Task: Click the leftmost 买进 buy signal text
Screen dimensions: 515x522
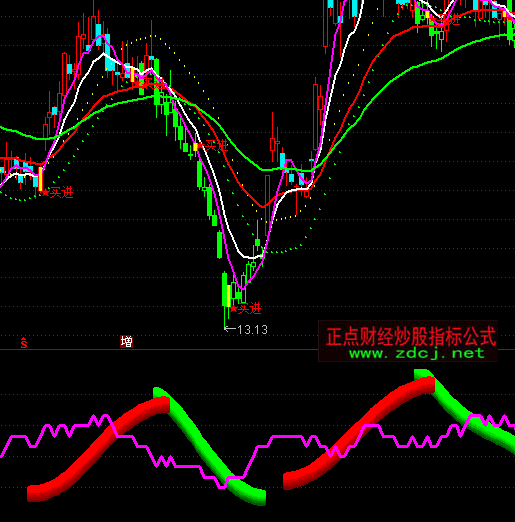Action: [61, 192]
